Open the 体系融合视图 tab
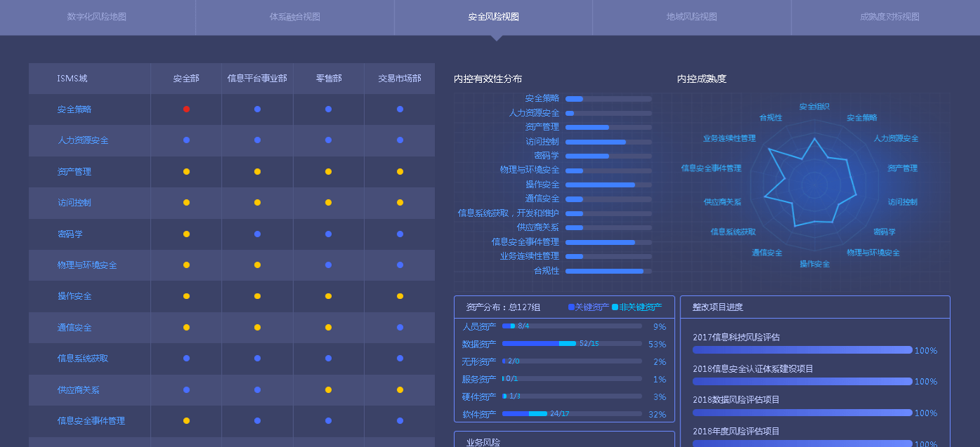The image size is (980, 447). click(295, 17)
